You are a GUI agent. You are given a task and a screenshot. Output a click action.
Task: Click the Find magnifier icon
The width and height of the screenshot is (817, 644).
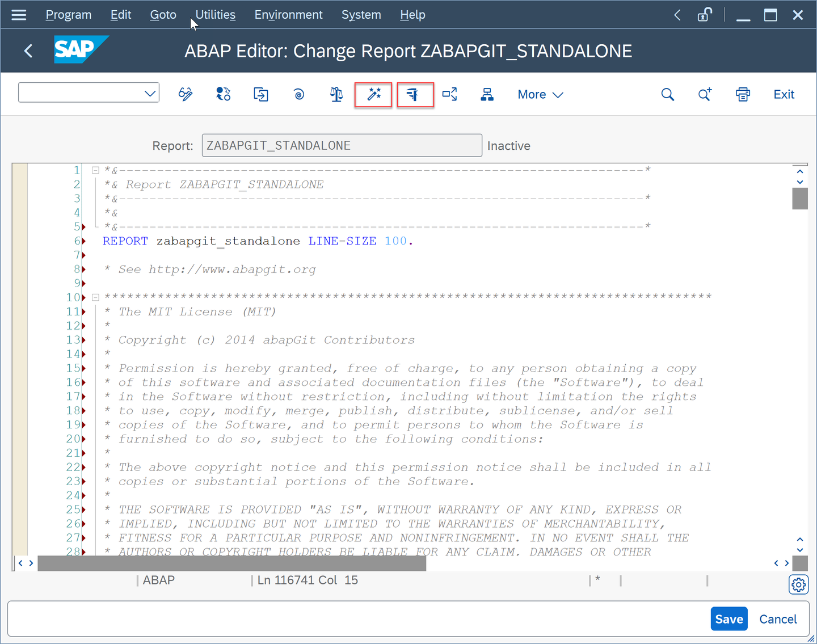click(x=668, y=94)
